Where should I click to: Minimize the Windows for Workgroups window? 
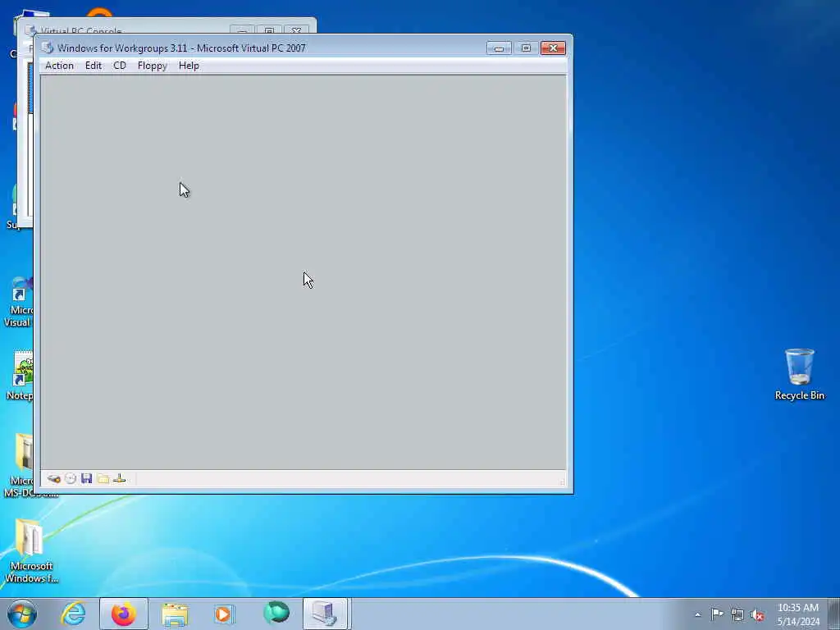pos(499,48)
